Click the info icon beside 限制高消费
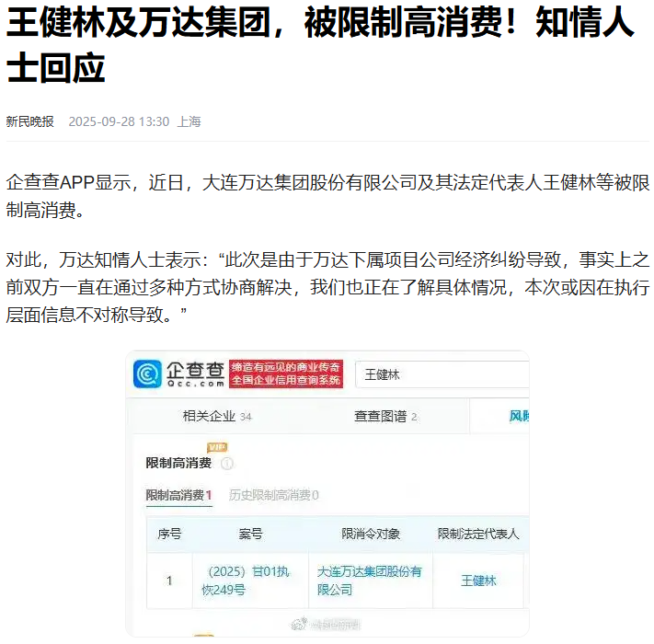654x644 pixels. [x=227, y=464]
